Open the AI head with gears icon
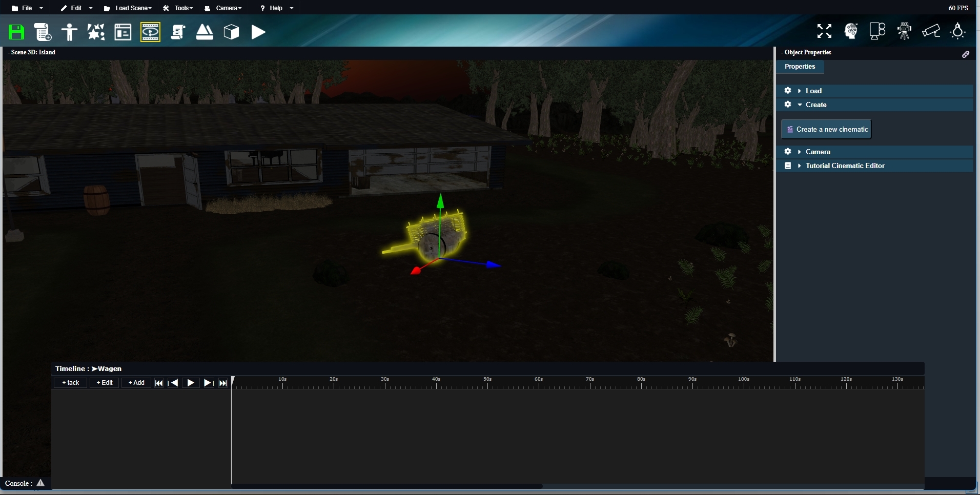The image size is (980, 495). [851, 31]
